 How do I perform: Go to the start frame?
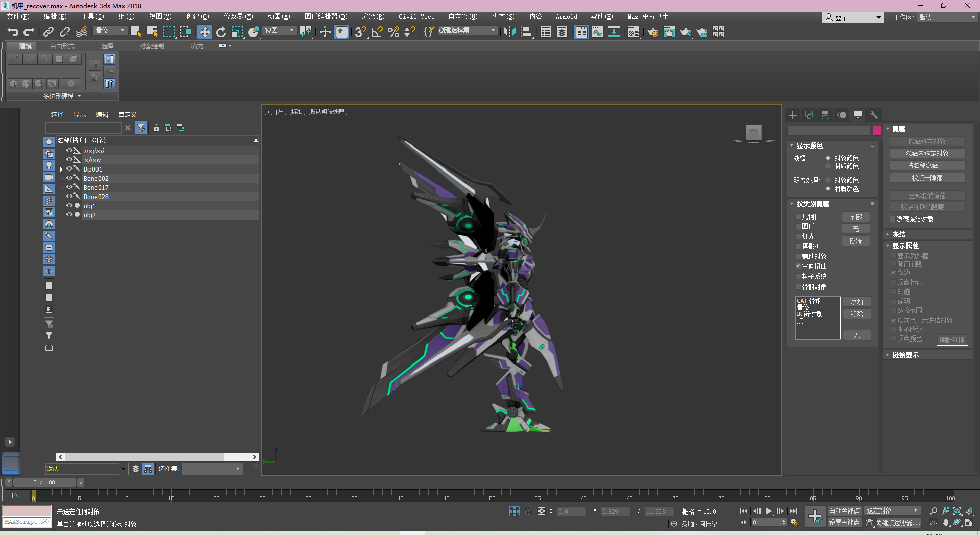pos(744,511)
